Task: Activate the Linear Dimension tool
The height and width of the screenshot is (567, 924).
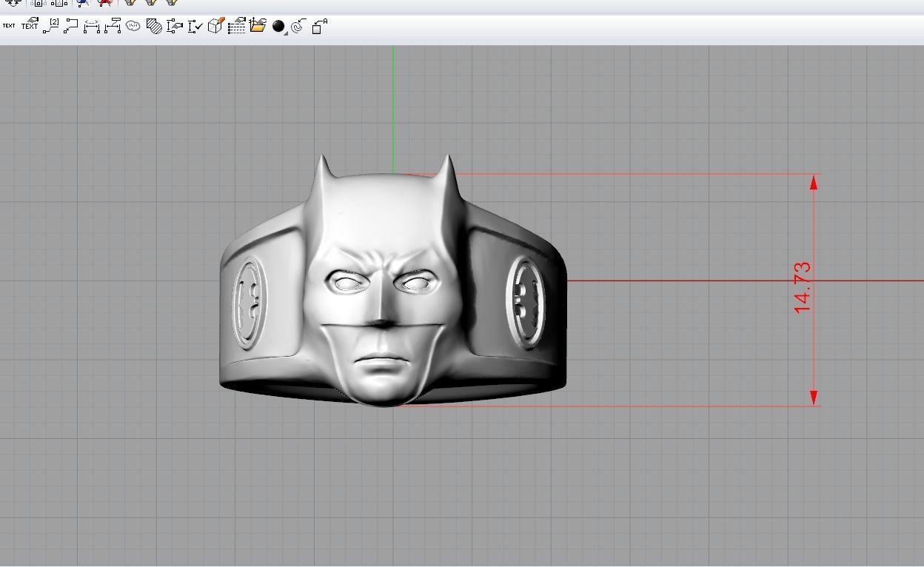Action: click(x=92, y=27)
